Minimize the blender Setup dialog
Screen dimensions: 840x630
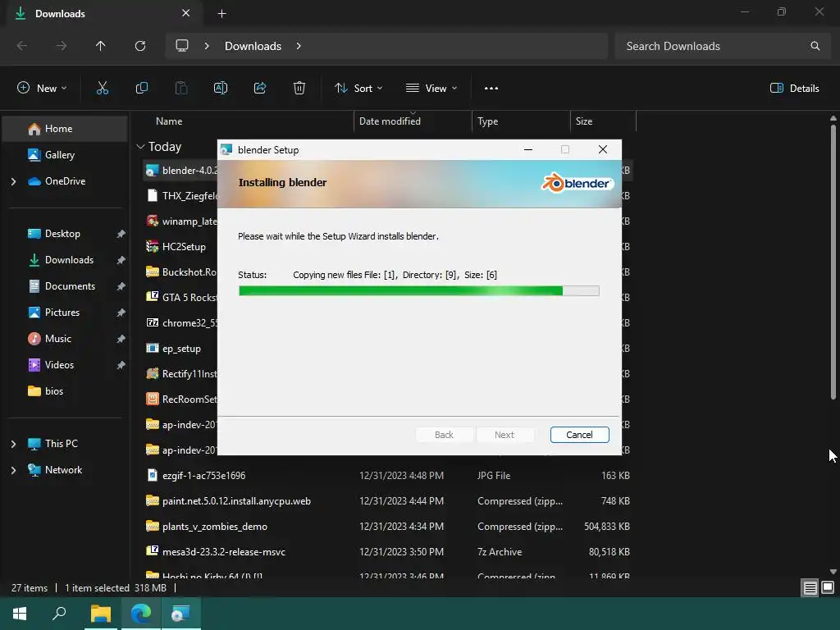528,149
